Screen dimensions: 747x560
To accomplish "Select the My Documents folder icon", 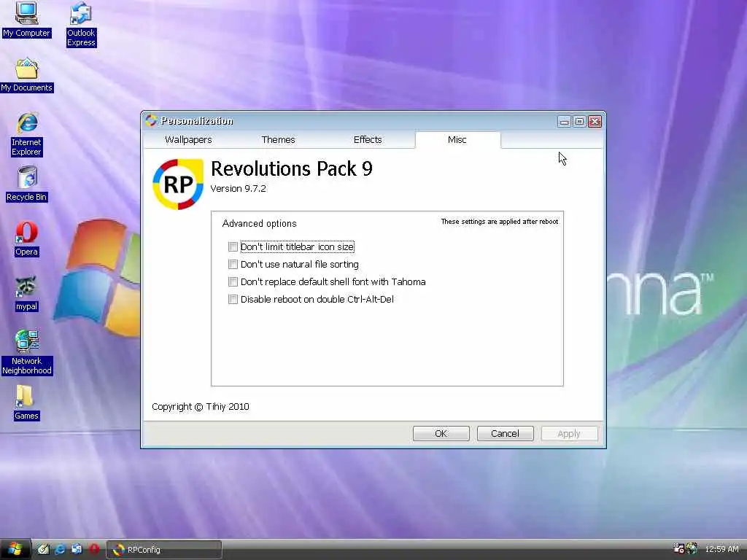I will (27, 75).
